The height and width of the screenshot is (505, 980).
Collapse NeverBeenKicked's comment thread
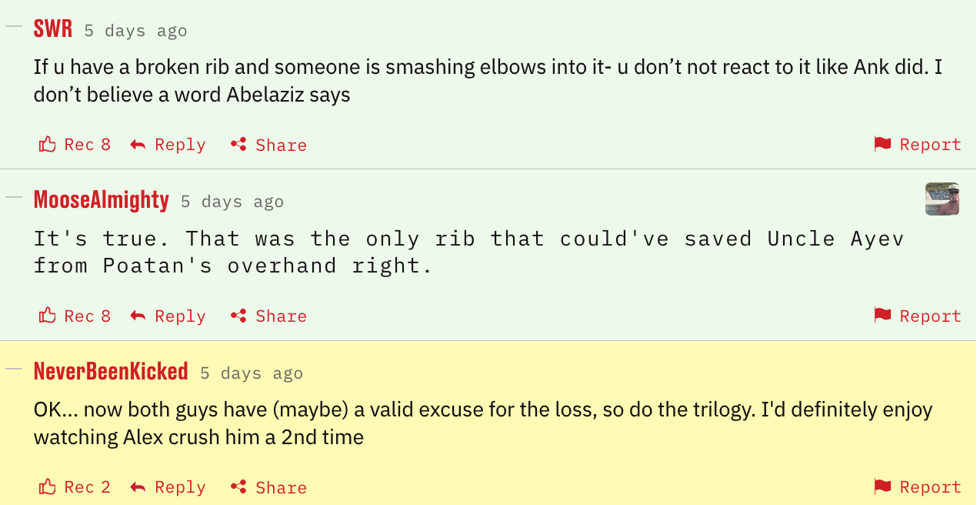point(14,369)
